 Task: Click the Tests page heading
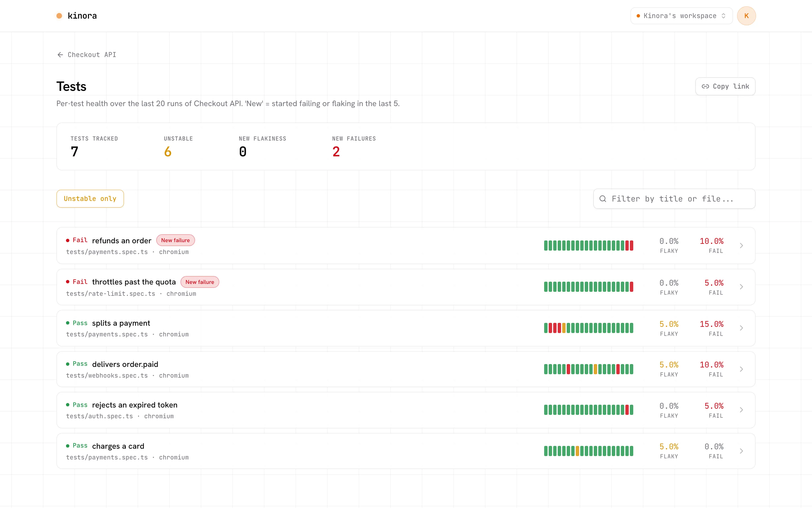(71, 86)
